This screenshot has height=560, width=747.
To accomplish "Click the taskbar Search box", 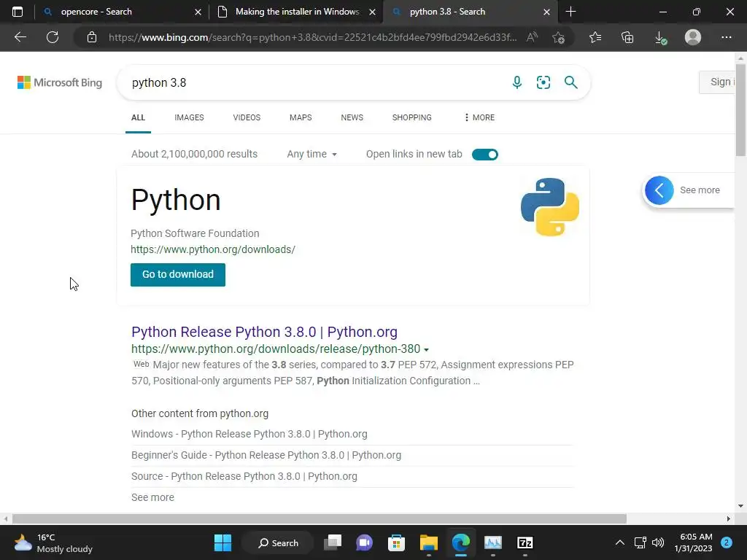I will [278, 542].
